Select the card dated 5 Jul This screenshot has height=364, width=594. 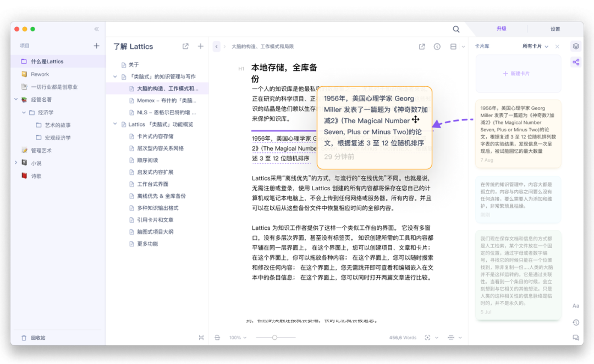tap(518, 275)
